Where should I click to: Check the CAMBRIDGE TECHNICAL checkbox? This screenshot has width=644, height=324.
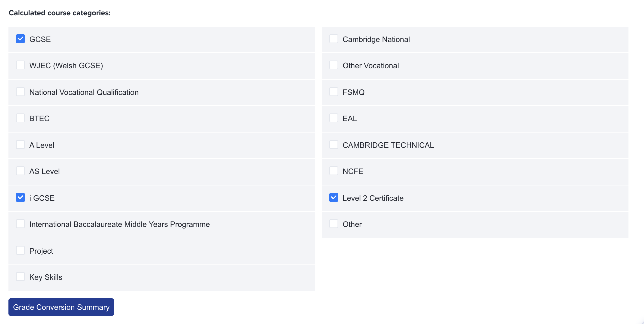334,145
